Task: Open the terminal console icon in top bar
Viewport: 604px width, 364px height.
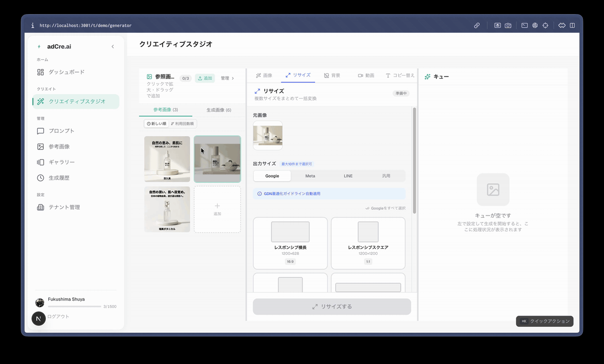Action: [x=524, y=25]
